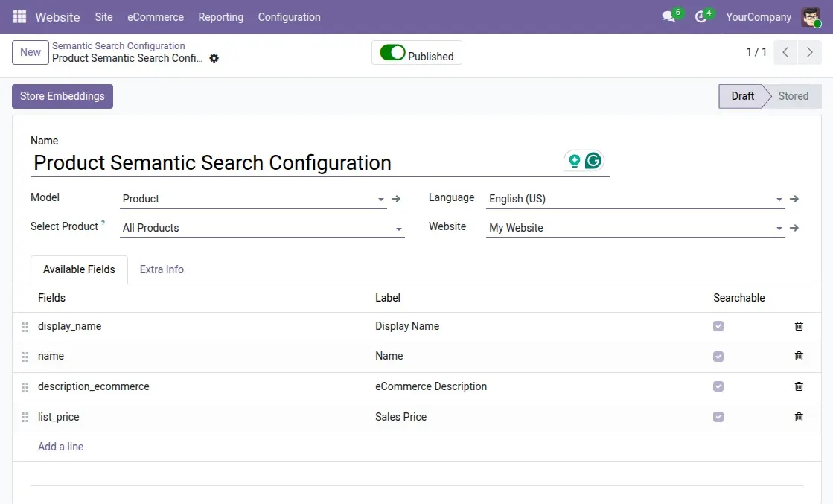Click the Select Product help question mark

103,223
